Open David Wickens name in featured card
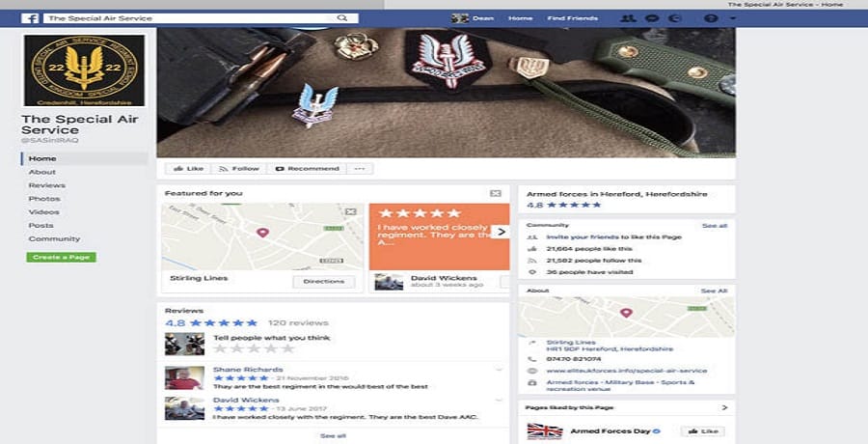The image size is (868, 444). point(444,278)
